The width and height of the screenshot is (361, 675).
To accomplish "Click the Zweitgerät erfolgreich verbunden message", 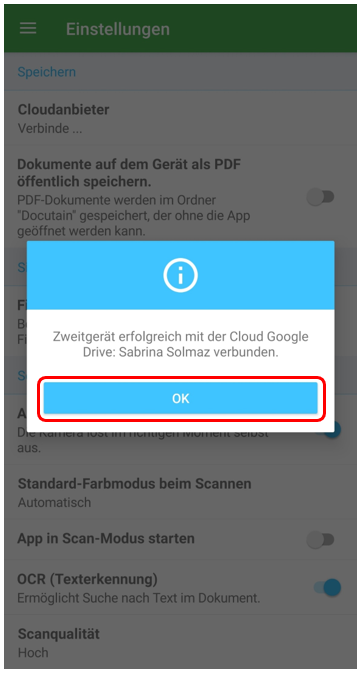I will 180,344.
